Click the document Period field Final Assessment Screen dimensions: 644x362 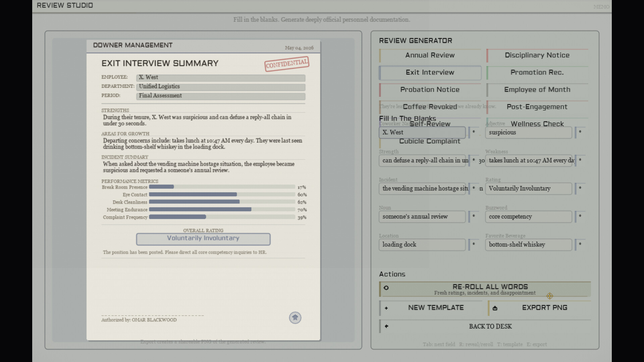click(221, 96)
